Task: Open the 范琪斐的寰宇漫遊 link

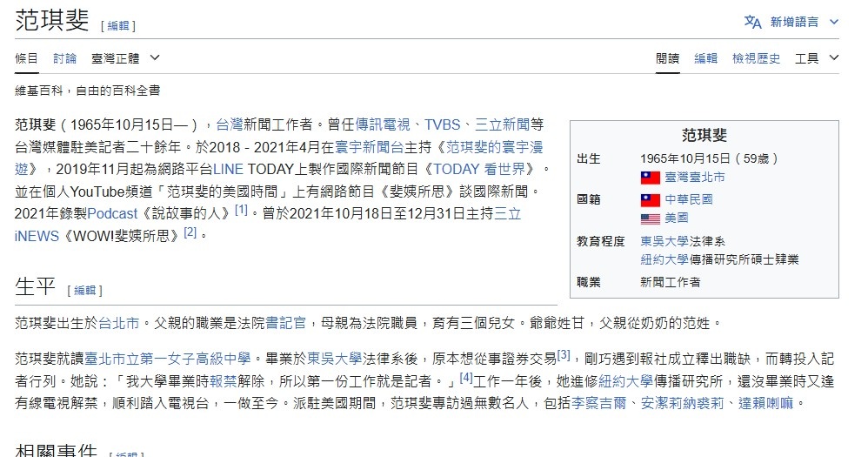Action: [x=494, y=147]
